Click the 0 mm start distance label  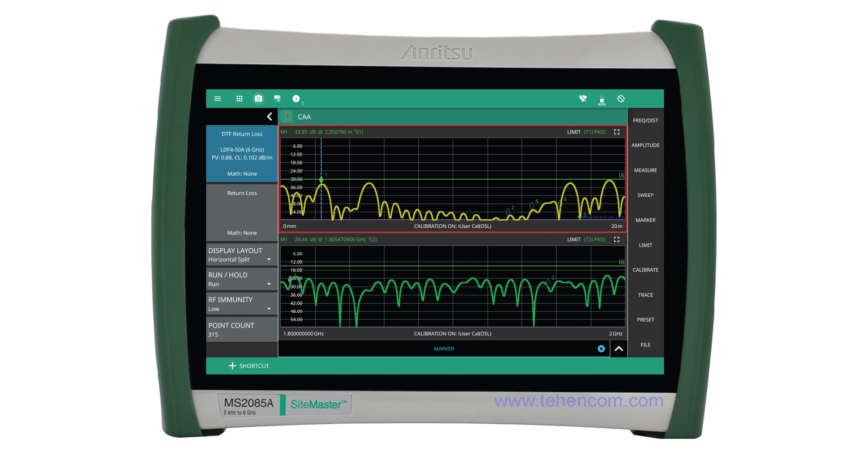pyautogui.click(x=290, y=226)
